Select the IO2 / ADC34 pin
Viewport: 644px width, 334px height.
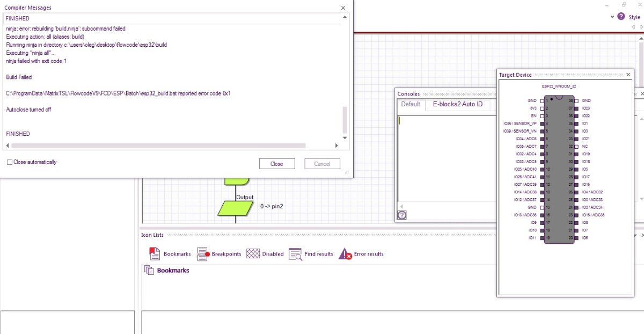(x=576, y=207)
